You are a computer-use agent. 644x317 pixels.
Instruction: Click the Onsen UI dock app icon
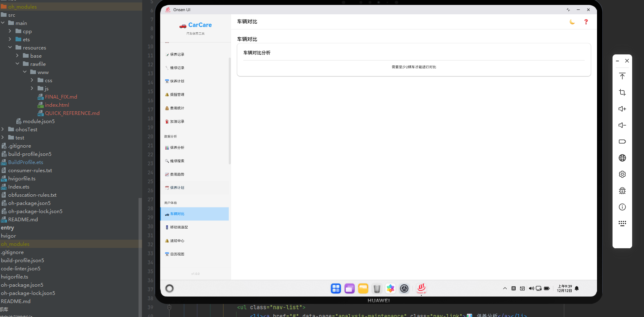pos(421,288)
